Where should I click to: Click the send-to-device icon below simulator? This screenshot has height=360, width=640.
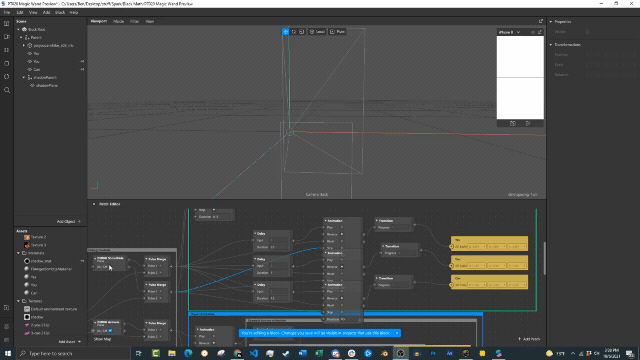(x=528, y=123)
